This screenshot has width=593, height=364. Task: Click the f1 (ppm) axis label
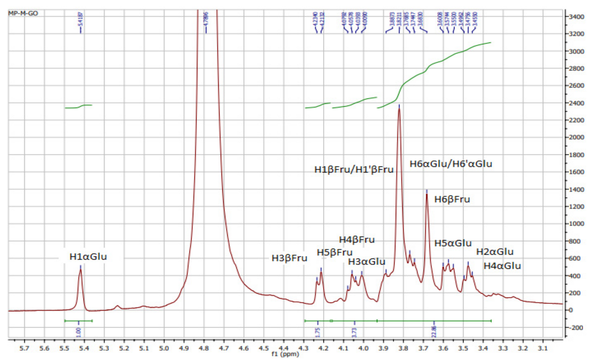[285, 354]
